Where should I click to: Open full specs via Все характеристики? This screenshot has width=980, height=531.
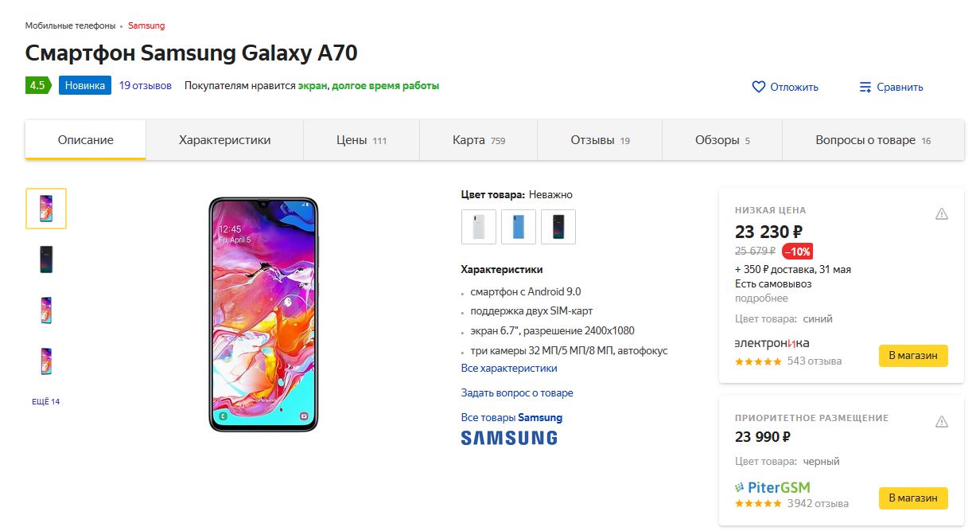[509, 368]
